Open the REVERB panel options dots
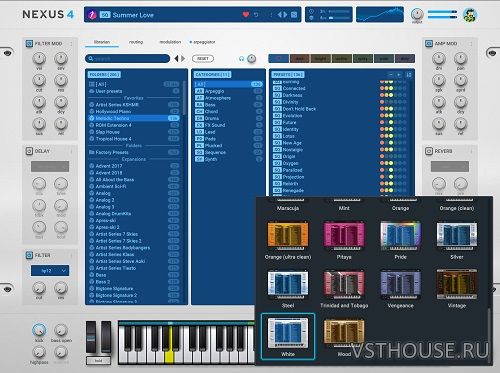 pos(471,151)
